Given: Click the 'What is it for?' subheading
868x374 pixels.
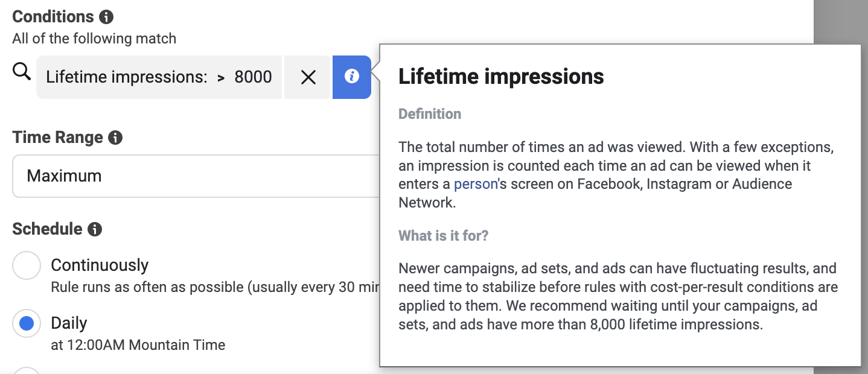Looking at the screenshot, I should pyautogui.click(x=443, y=236).
